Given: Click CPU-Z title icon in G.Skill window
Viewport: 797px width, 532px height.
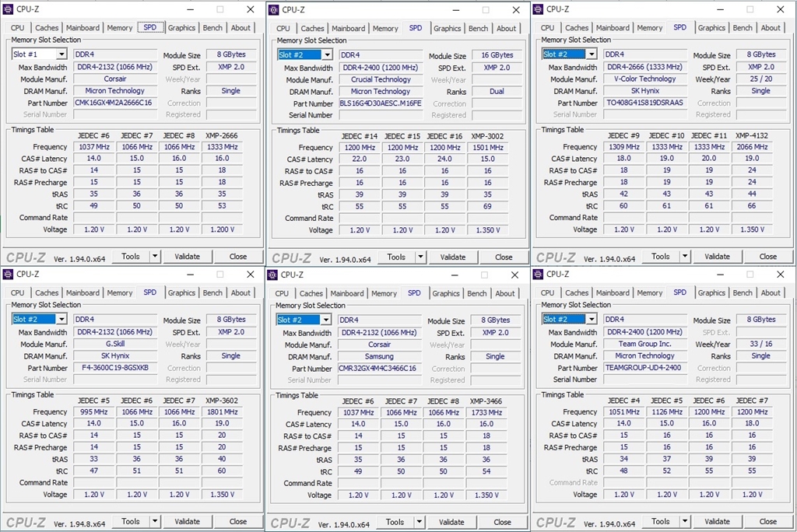Looking at the screenshot, I should (8, 275).
